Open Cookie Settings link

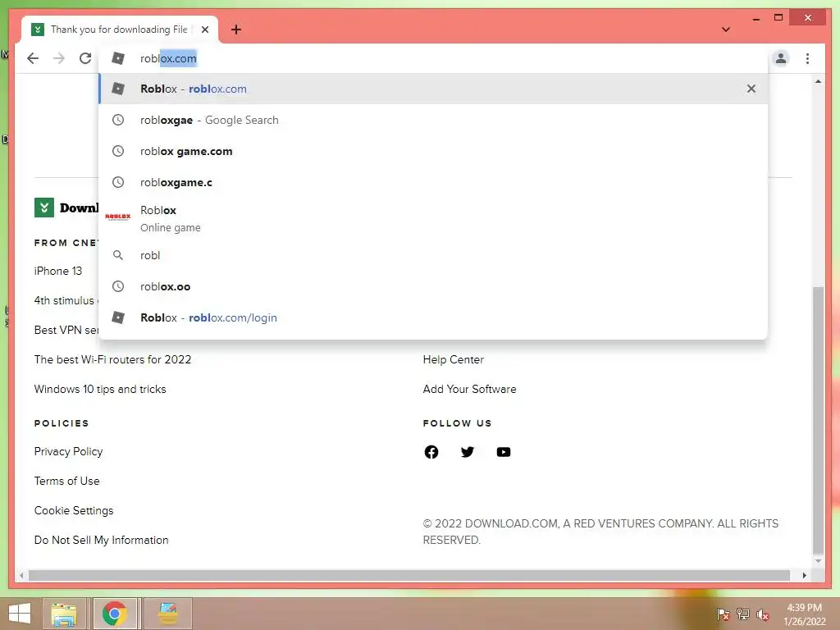[x=74, y=510]
